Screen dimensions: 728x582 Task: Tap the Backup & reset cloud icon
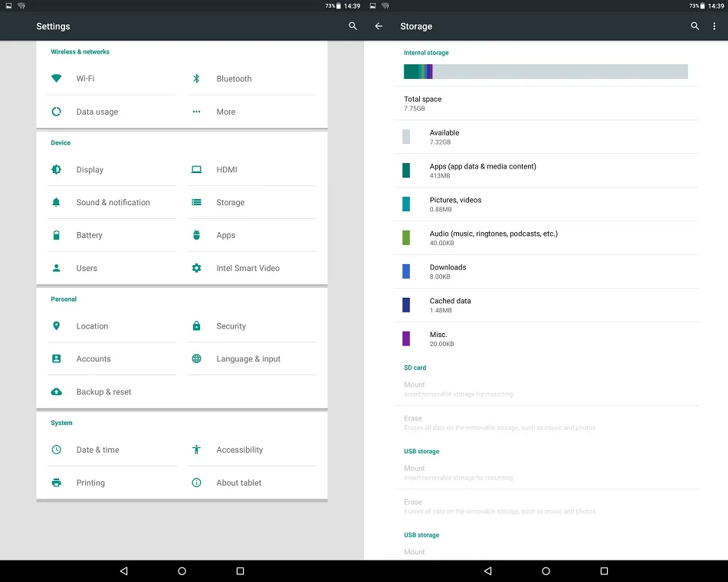(x=56, y=391)
